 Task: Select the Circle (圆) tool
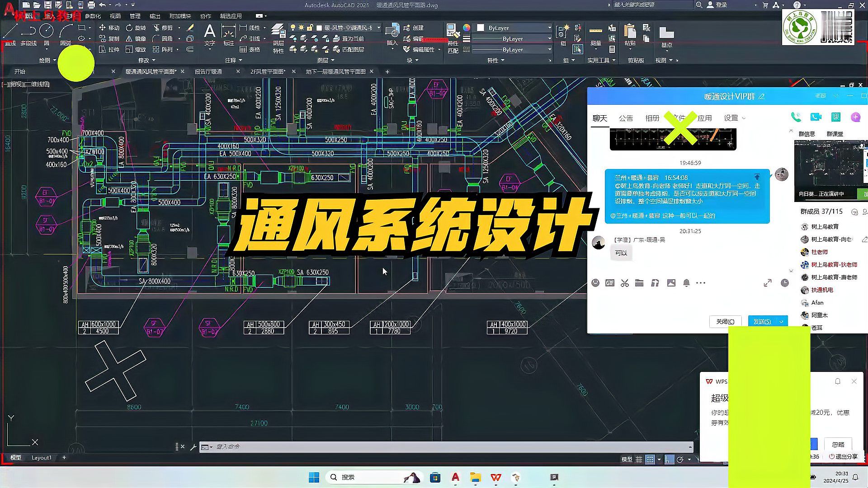click(46, 34)
